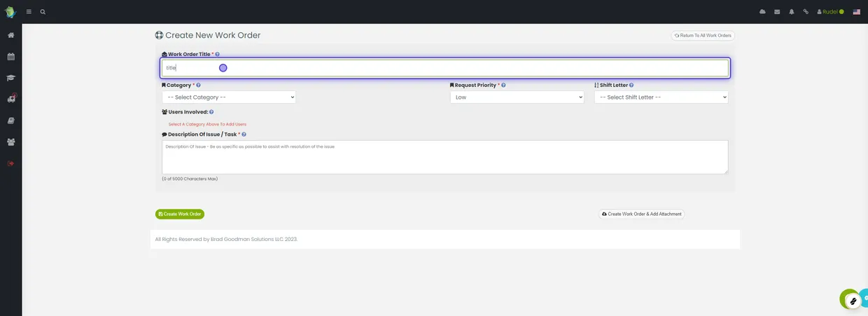Click into the Work Order Title field
This screenshot has height=316, width=868.
point(445,68)
